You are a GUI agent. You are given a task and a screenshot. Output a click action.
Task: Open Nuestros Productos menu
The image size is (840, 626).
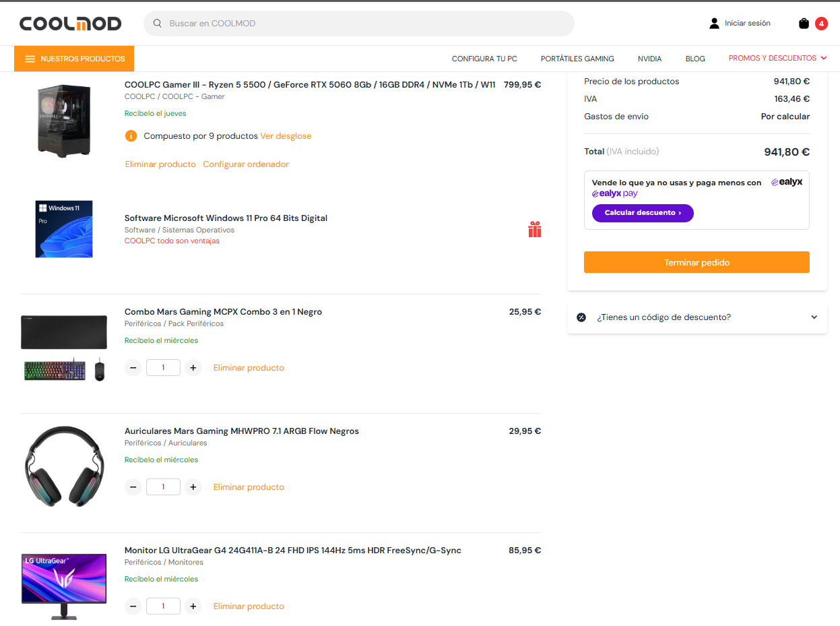(74, 59)
